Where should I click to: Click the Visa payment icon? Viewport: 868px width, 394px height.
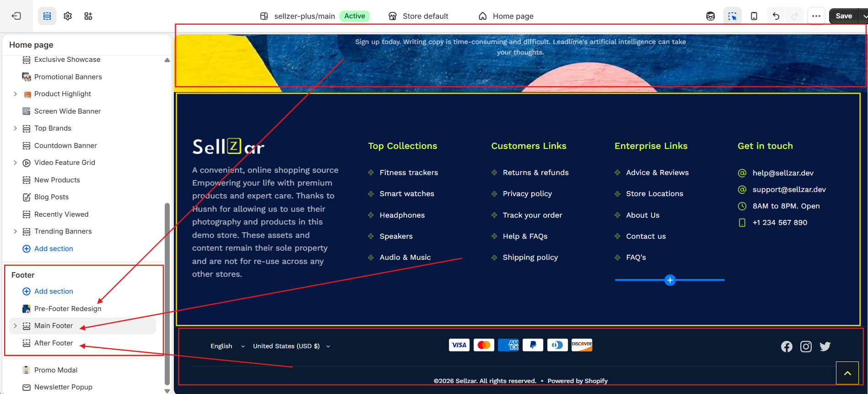(459, 345)
